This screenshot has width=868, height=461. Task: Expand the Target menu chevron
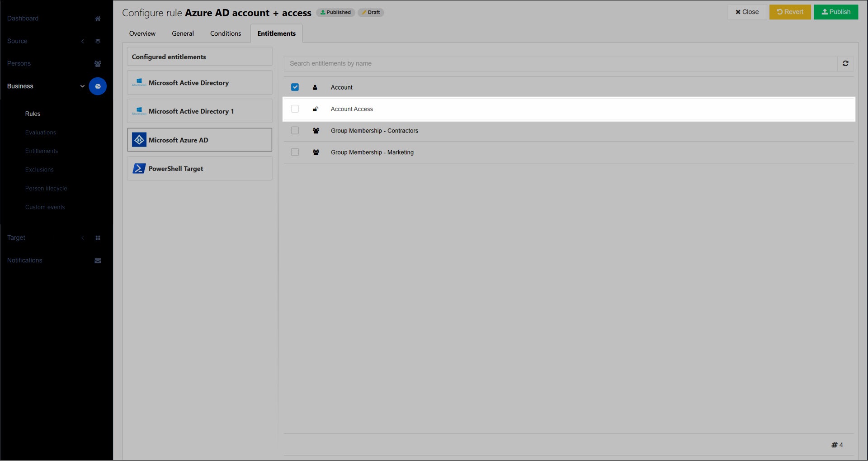click(x=83, y=238)
